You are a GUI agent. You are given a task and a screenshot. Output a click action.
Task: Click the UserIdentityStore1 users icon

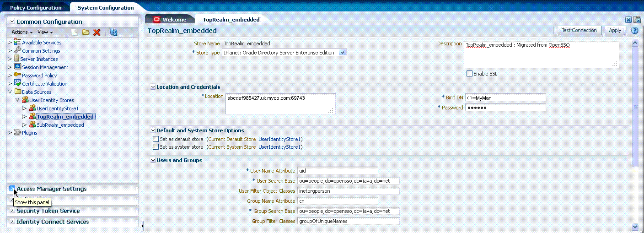point(32,108)
